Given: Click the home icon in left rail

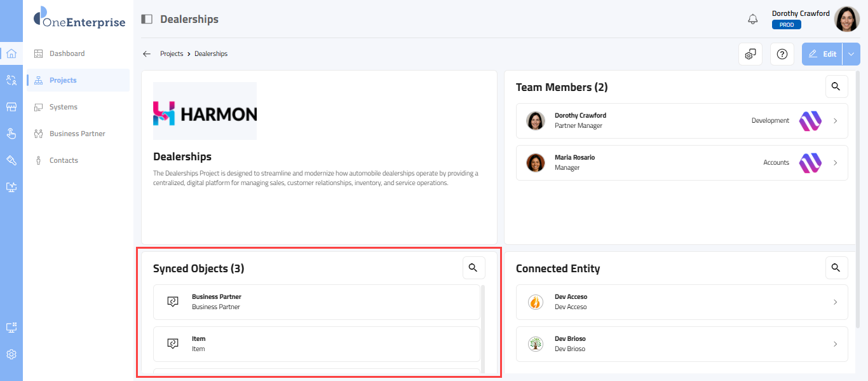Looking at the screenshot, I should [11, 53].
